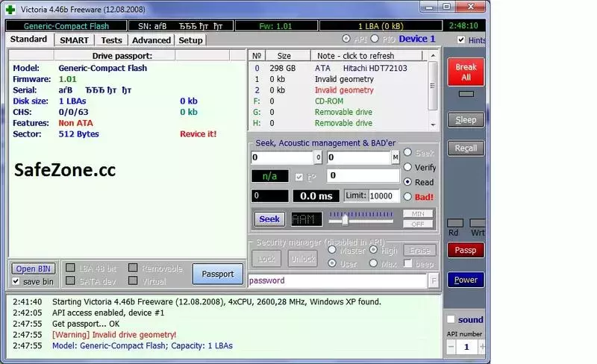Click the Revice it! link text
Viewport: 597px width, 364px height.
[x=198, y=134]
